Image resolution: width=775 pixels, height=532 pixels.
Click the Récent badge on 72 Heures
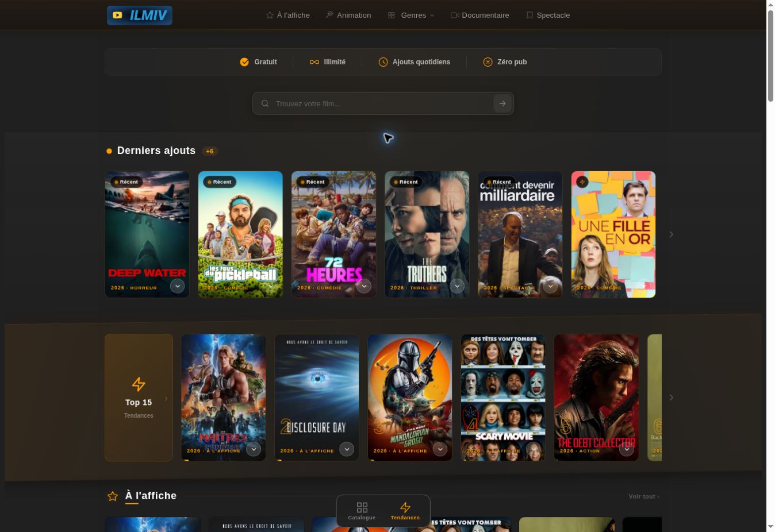pos(312,182)
